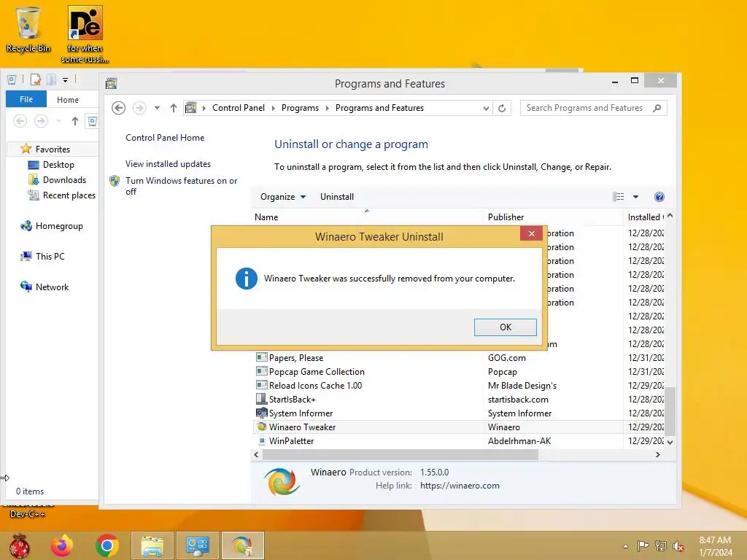Screen dimensions: 747x560
Task: Open the Recycle Bin desktop icon
Action: click(x=28, y=30)
